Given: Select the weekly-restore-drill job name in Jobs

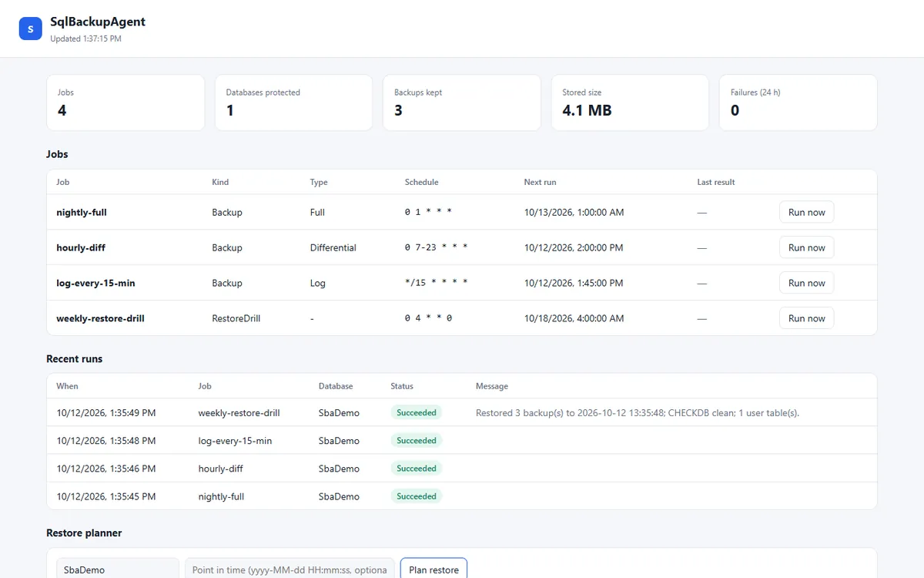Looking at the screenshot, I should 100,318.
